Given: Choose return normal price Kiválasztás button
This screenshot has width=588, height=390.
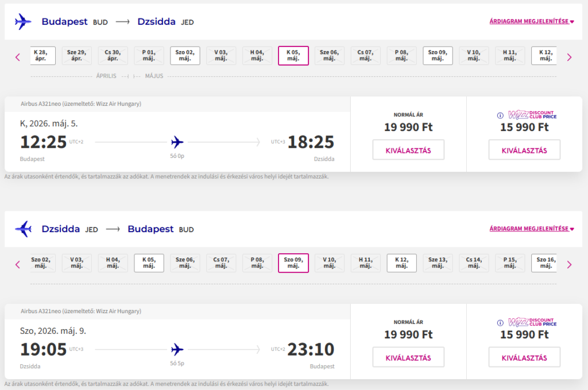Looking at the screenshot, I should 408,358.
